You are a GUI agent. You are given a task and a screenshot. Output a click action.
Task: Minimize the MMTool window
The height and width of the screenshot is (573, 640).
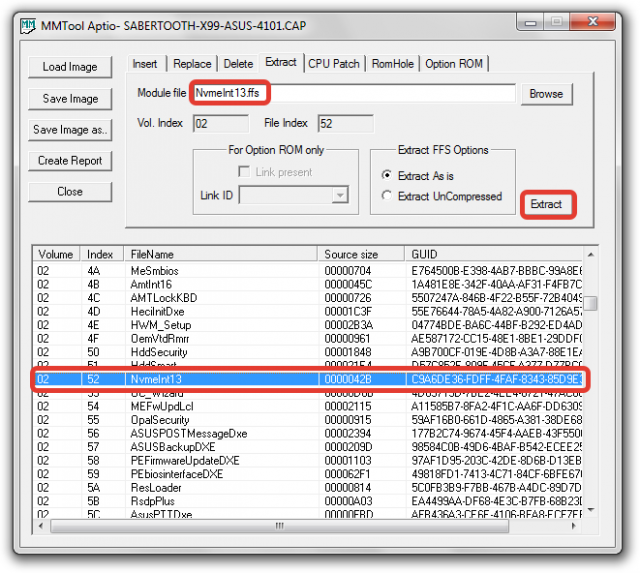(530, 22)
